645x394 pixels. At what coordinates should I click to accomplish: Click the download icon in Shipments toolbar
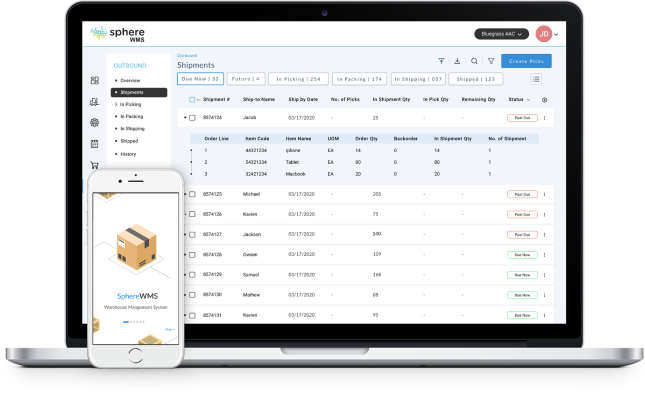point(457,61)
